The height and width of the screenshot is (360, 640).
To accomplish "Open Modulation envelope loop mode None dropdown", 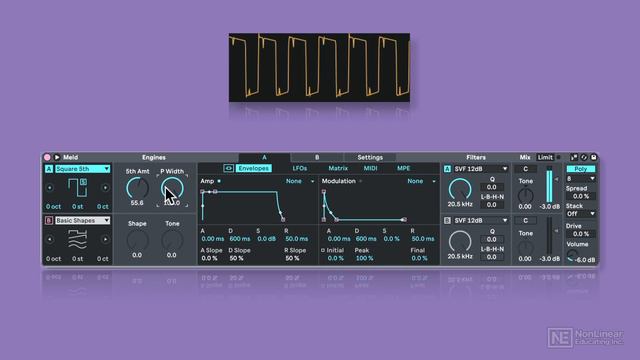I will tap(421, 181).
